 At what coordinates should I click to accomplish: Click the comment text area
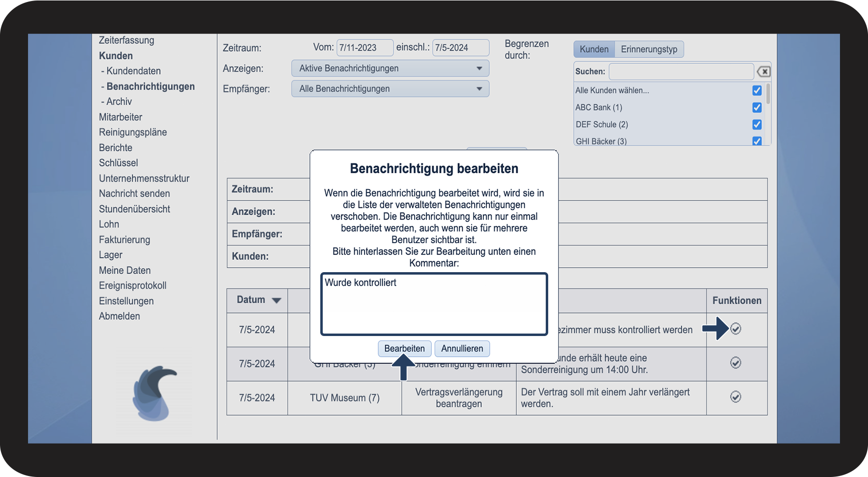pos(434,305)
